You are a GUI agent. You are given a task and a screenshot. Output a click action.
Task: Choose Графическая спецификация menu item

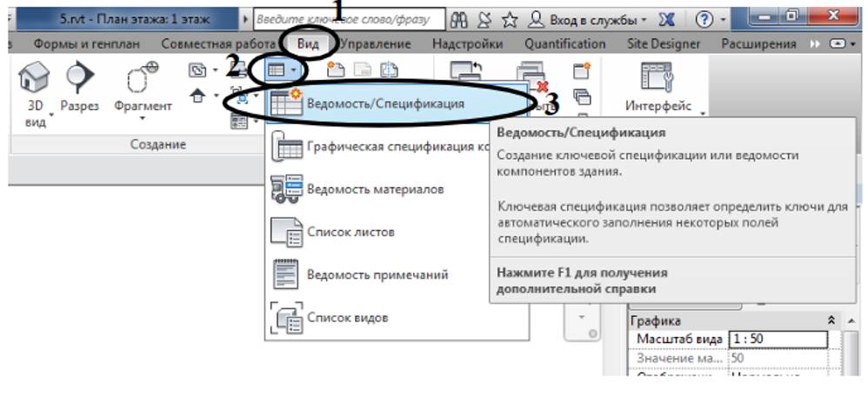(x=377, y=147)
